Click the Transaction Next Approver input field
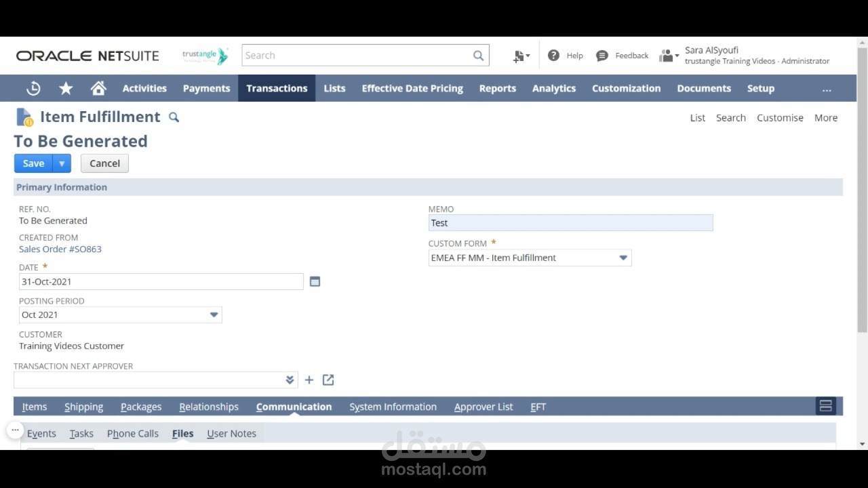This screenshot has width=868, height=488. click(149, 380)
